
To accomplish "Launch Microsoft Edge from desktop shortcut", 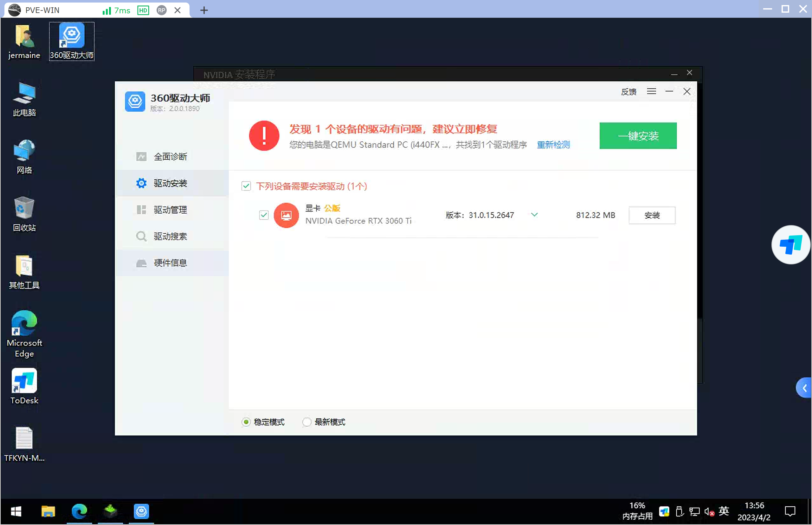I will point(24,334).
